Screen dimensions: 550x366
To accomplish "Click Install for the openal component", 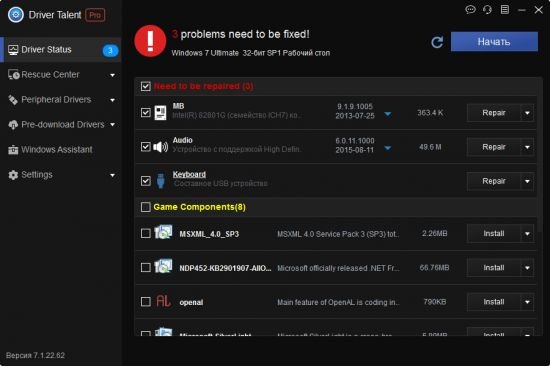I will (494, 302).
